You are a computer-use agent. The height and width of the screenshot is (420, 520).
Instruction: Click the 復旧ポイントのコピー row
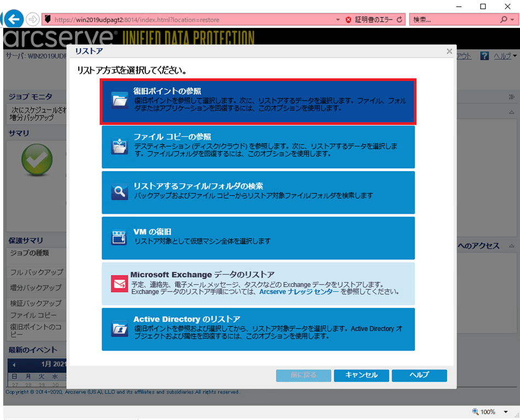[x=36, y=330]
